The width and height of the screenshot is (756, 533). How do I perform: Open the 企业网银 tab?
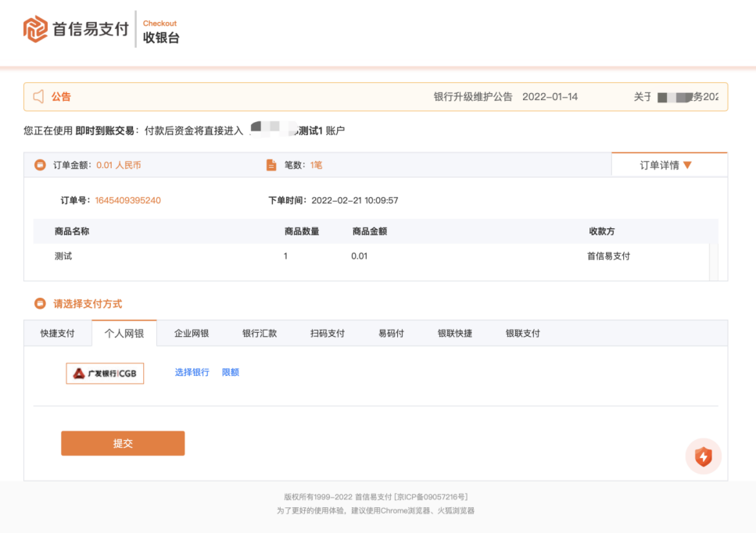[192, 333]
